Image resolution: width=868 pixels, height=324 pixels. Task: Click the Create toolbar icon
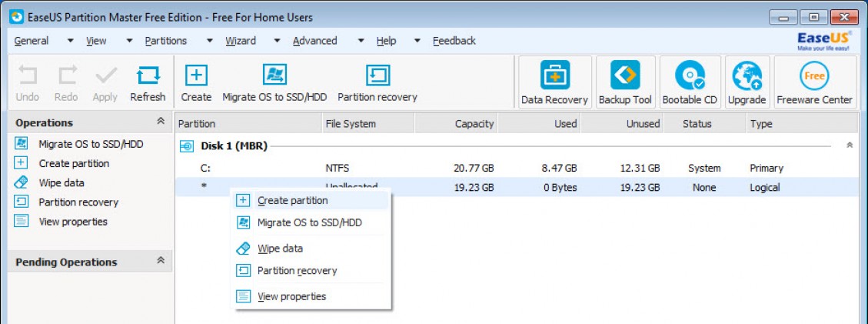click(x=196, y=75)
